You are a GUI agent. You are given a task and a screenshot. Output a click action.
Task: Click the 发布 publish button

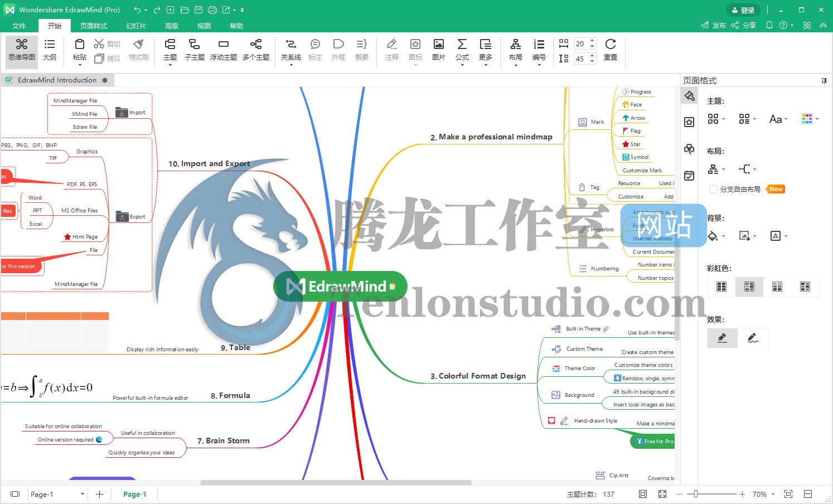tap(714, 25)
